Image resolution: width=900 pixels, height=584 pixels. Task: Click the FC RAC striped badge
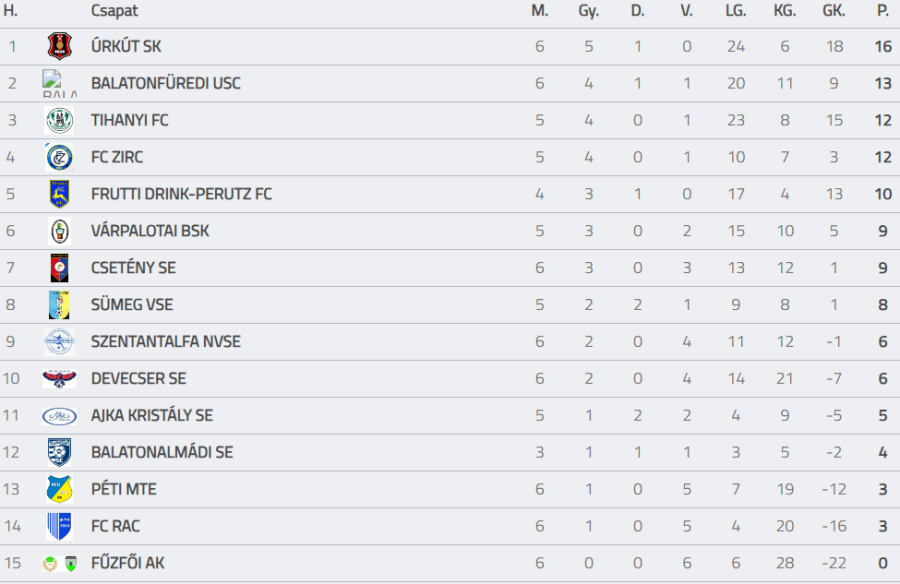[60, 526]
